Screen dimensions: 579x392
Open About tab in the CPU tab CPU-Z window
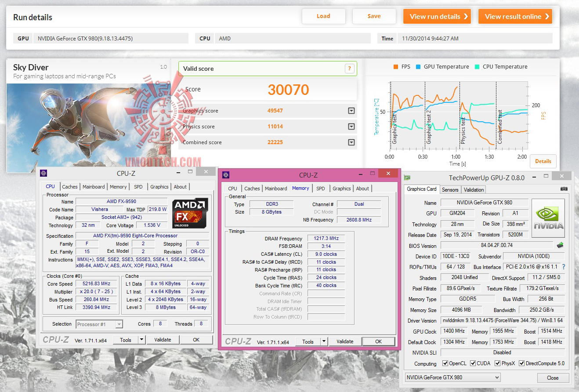point(180,187)
